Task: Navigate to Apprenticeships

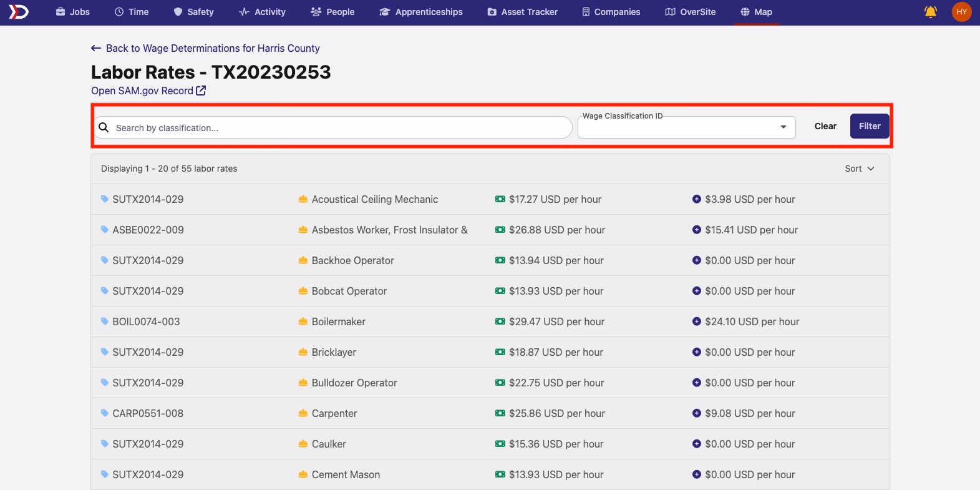Action: click(x=421, y=12)
